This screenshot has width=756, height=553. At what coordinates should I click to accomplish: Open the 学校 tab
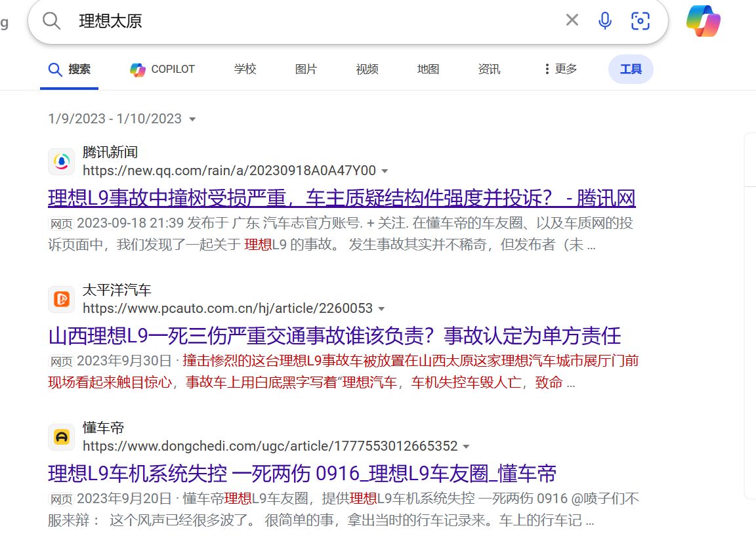tap(245, 69)
